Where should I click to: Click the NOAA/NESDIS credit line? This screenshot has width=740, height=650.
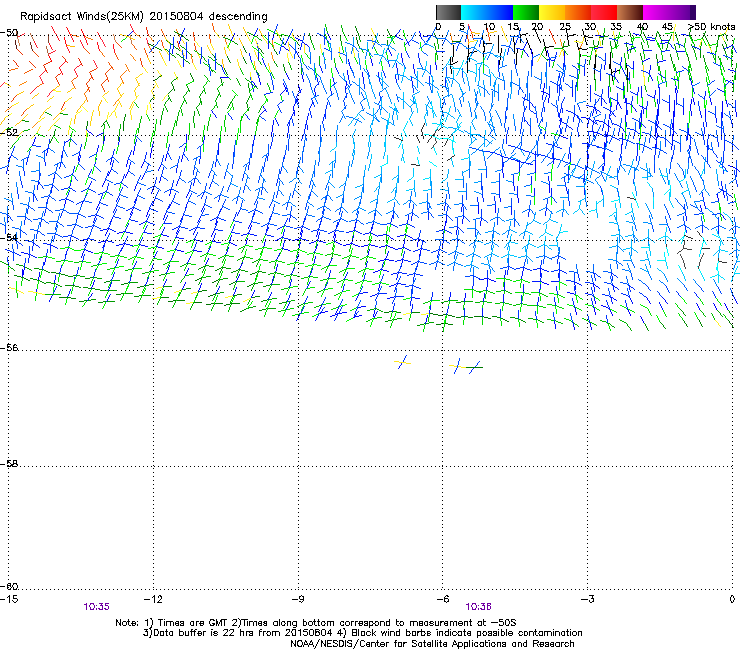tap(432, 644)
